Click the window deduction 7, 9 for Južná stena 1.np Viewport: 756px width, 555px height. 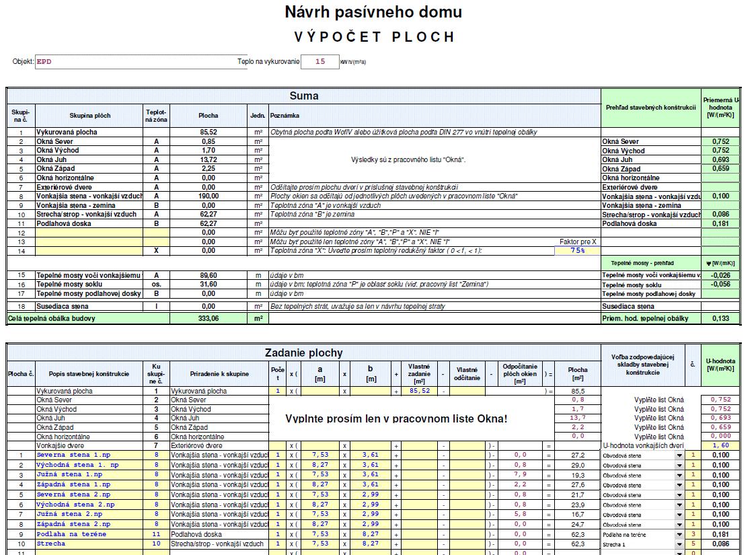click(520, 474)
